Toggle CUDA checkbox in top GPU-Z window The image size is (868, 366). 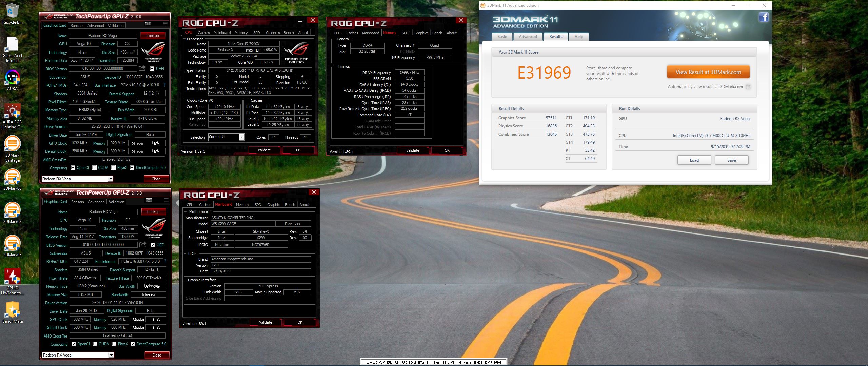pos(94,168)
